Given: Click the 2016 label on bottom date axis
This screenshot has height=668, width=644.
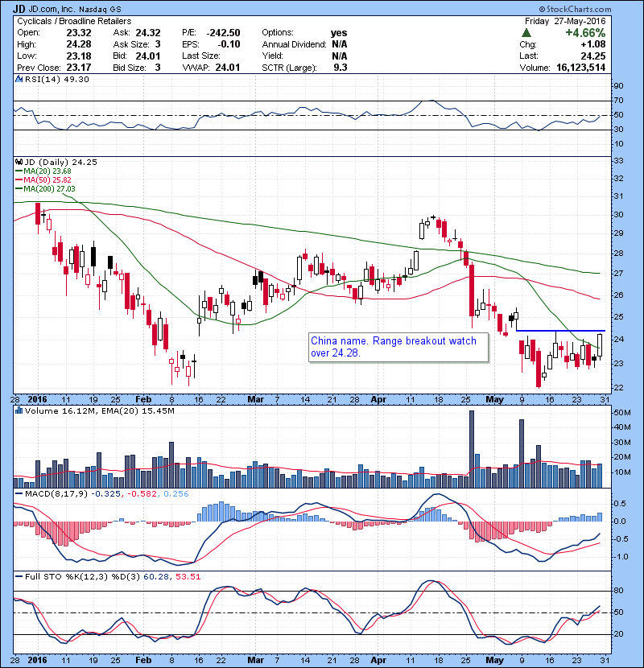Looking at the screenshot, I should (x=37, y=660).
